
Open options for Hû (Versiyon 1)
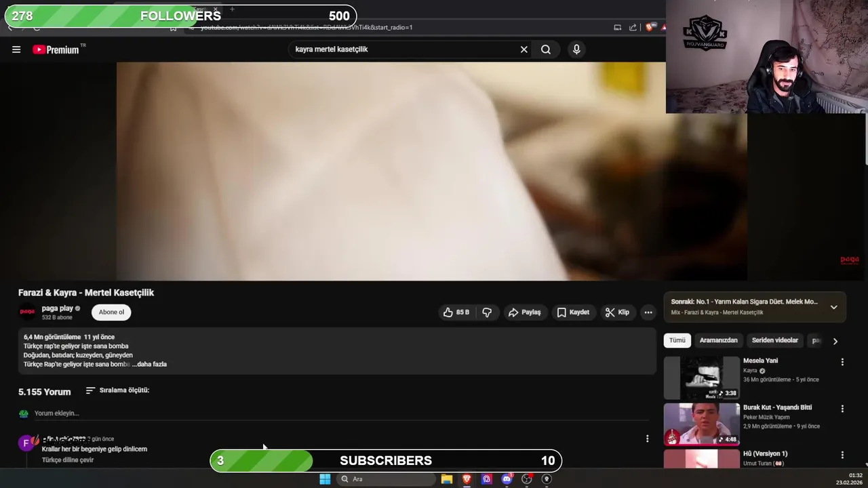point(842,455)
